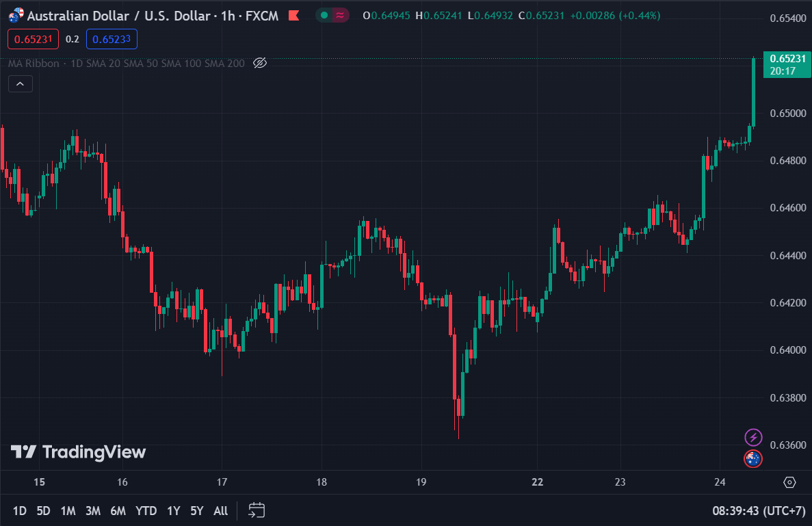The width and height of the screenshot is (812, 526).
Task: Click date 17 on the time axis
Action: pos(222,482)
